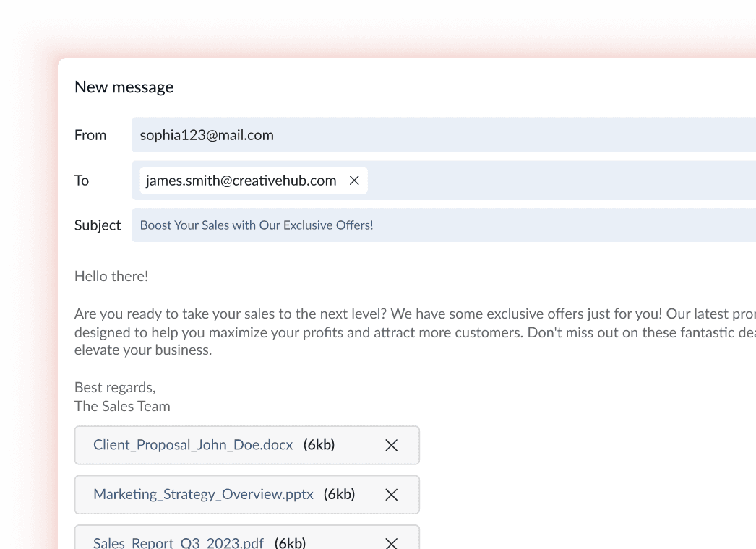Screen dimensions: 756x549
Task: Click the Subject input field
Action: coord(444,225)
